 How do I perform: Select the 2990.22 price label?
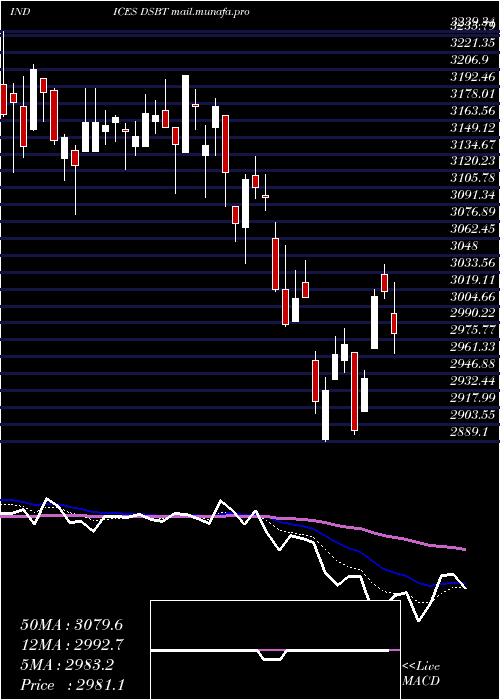473,313
